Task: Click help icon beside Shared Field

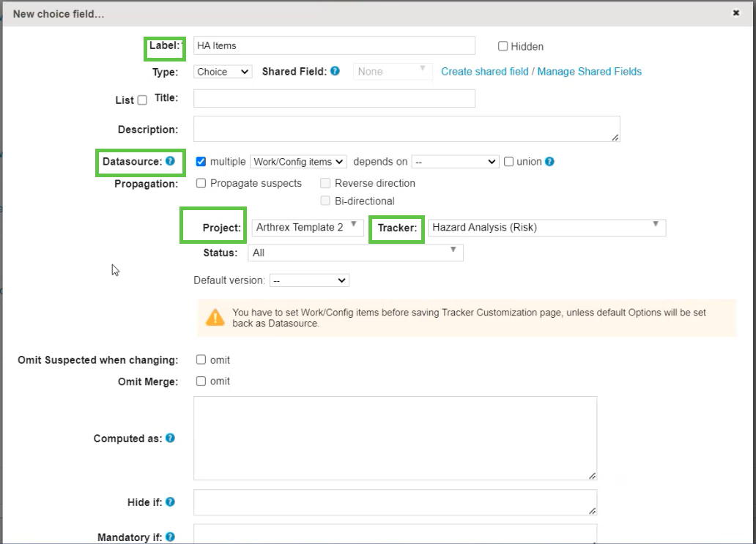Action: click(335, 71)
